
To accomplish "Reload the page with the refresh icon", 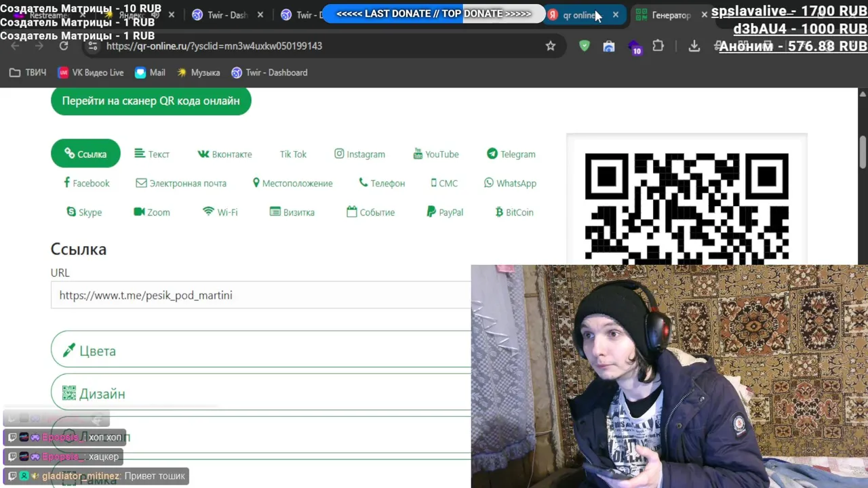I will click(x=64, y=45).
